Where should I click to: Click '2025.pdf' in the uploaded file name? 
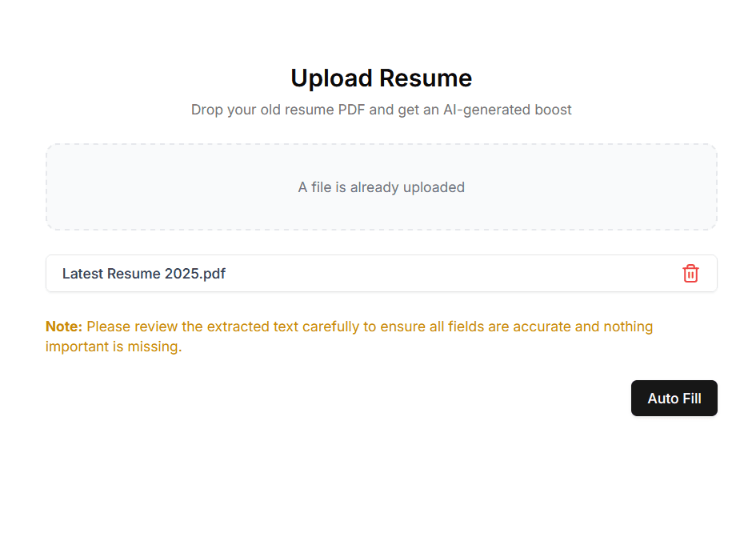click(195, 274)
